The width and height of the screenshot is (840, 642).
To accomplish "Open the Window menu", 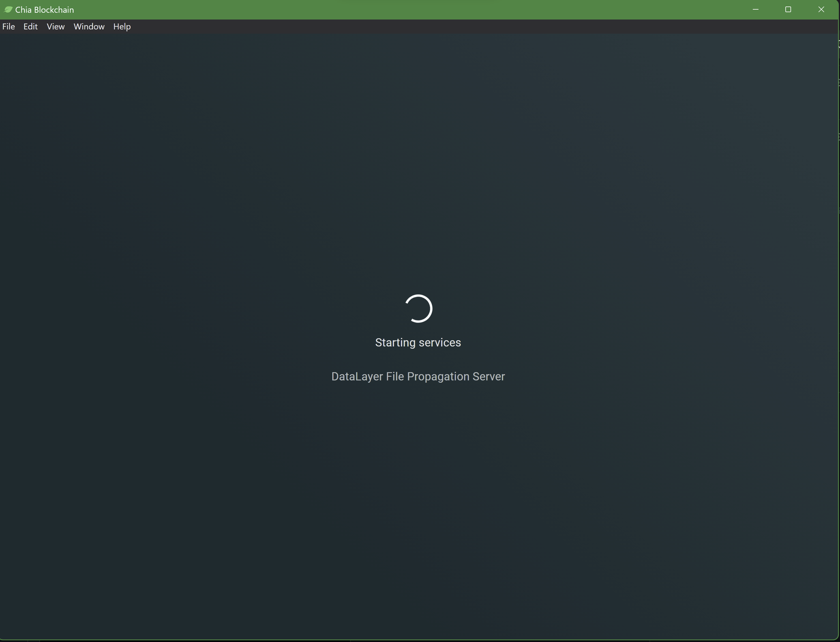I will [x=89, y=26].
